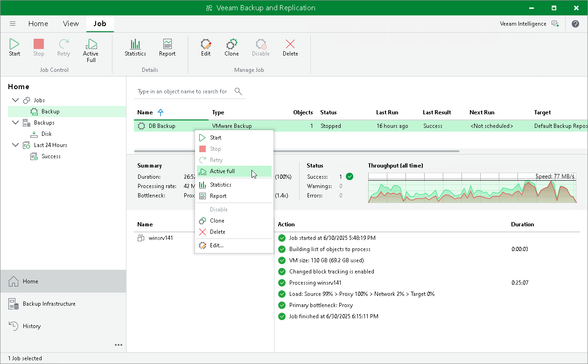588x364 pixels.
Task: Open navigation pane overflow dots
Action: (119, 345)
